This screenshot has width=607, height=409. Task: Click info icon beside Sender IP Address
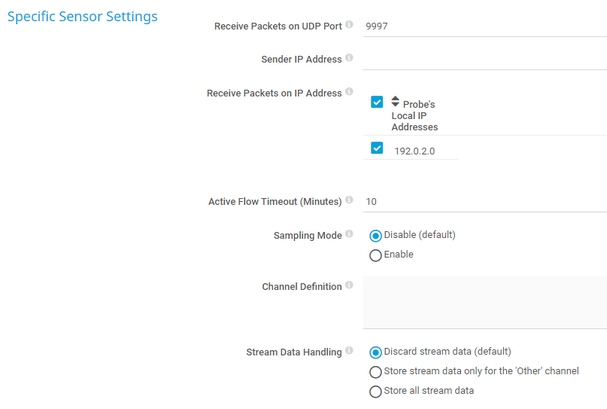tap(350, 58)
